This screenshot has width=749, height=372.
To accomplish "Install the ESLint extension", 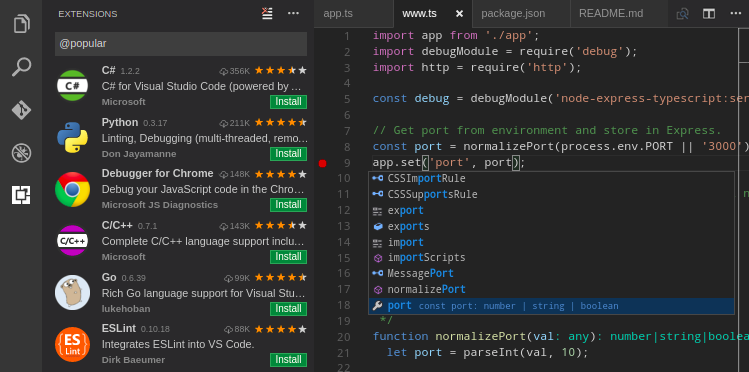I will pyautogui.click(x=289, y=360).
